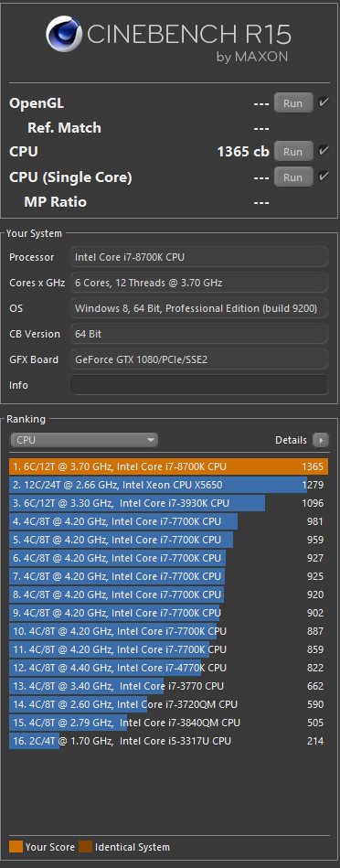The height and width of the screenshot is (868, 340).
Task: Select the Cores x GHz field
Action: pyautogui.click(x=199, y=283)
